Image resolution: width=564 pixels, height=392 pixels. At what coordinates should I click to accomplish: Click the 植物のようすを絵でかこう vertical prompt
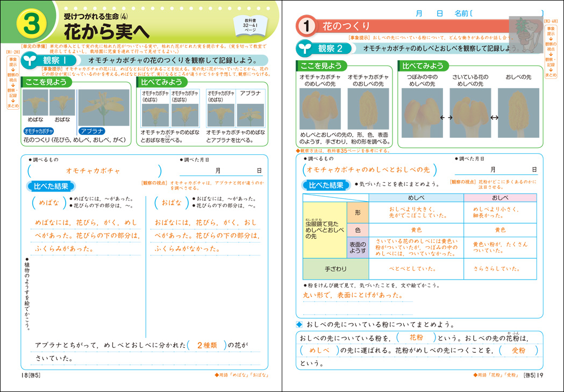tap(27, 294)
